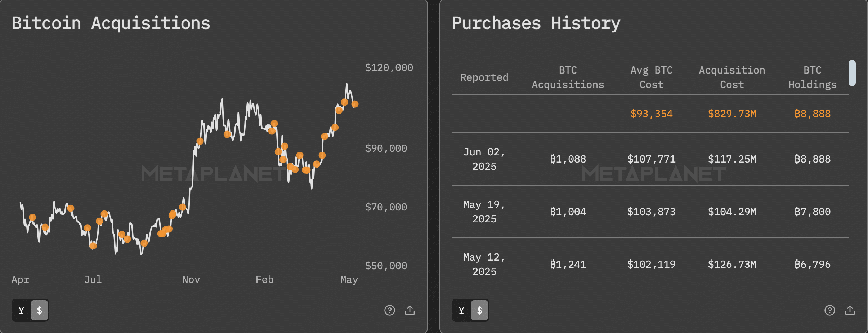Select the May 19, 2025 row date
The width and height of the screenshot is (868, 333).
tap(484, 212)
